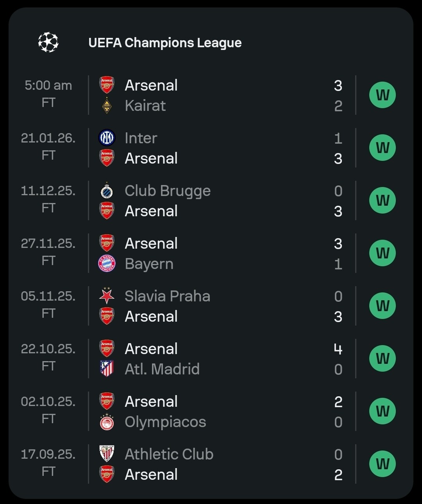Click the Inter club crest

[107, 138]
